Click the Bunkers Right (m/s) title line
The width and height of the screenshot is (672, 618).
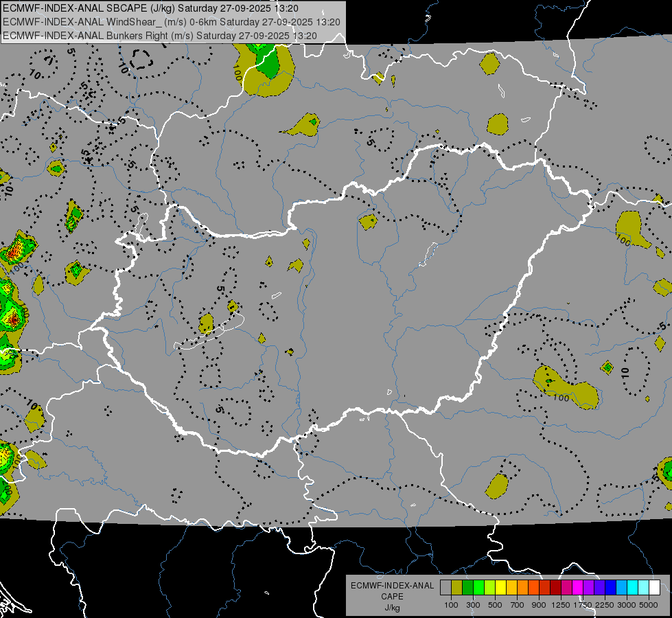coord(160,36)
